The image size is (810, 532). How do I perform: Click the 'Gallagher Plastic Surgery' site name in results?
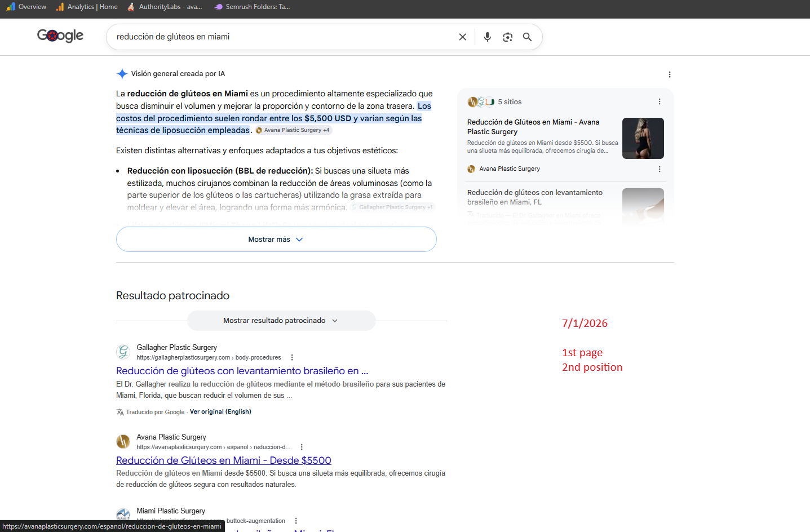pos(176,348)
